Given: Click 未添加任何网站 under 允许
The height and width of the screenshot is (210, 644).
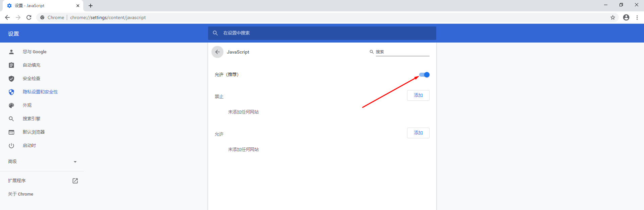Looking at the screenshot, I should tap(243, 149).
